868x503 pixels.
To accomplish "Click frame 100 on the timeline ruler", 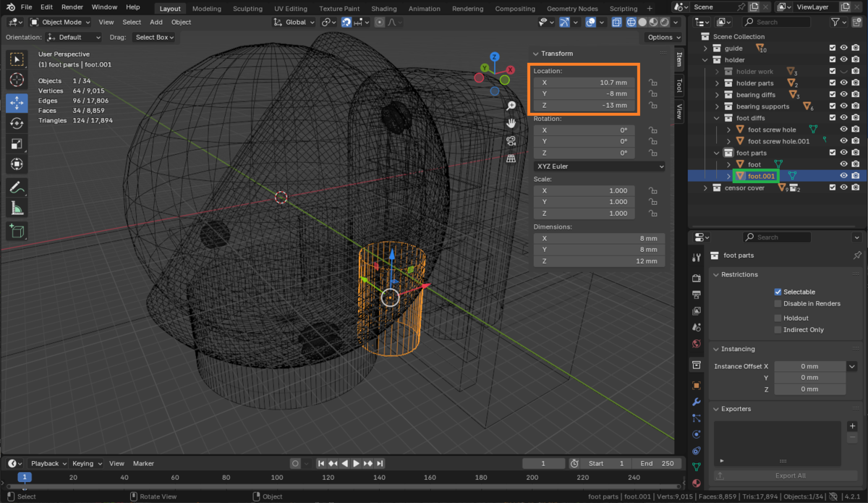I will click(277, 477).
